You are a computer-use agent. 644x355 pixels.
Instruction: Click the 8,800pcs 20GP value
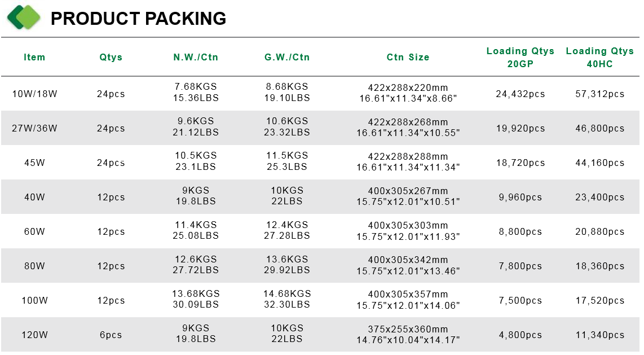pyautogui.click(x=520, y=232)
